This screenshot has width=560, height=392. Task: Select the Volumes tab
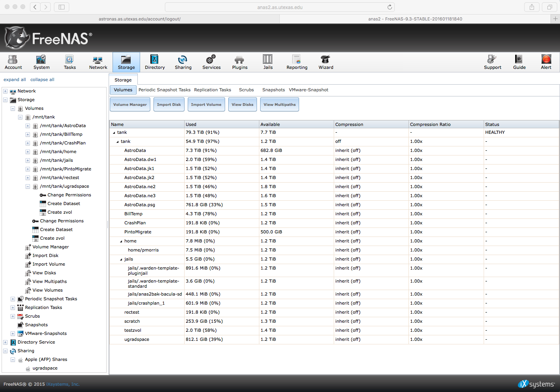(123, 90)
